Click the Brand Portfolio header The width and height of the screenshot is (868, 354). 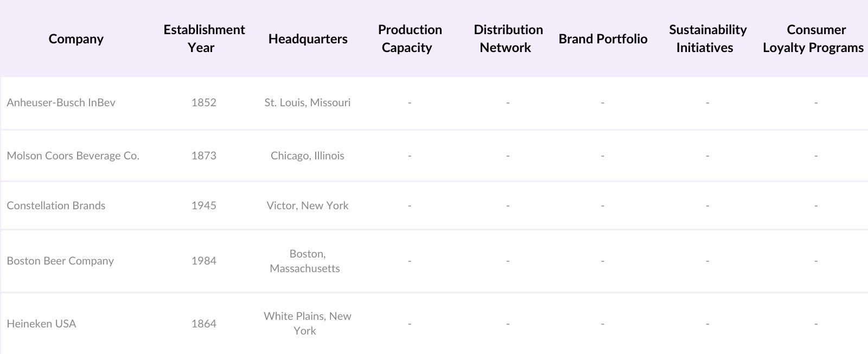(603, 39)
